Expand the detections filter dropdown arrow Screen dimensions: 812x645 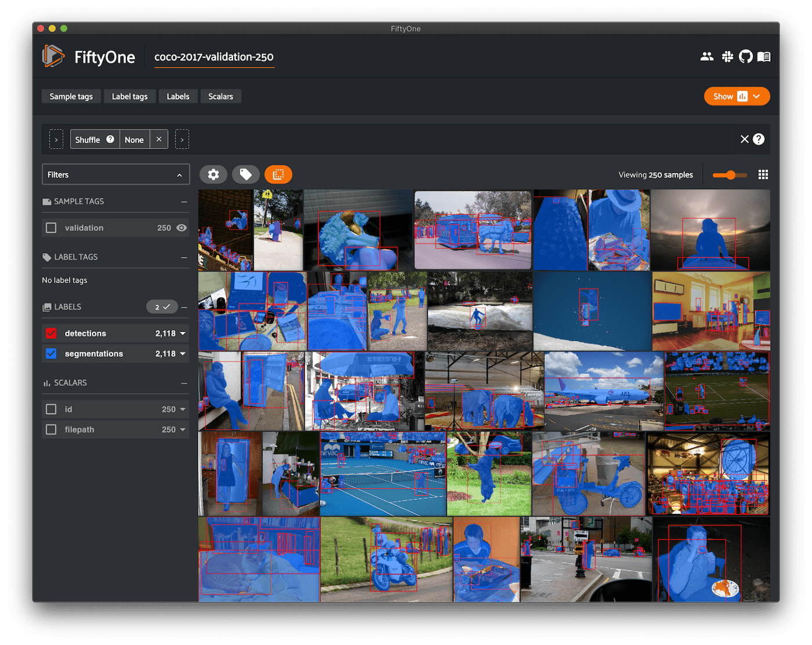[183, 334]
